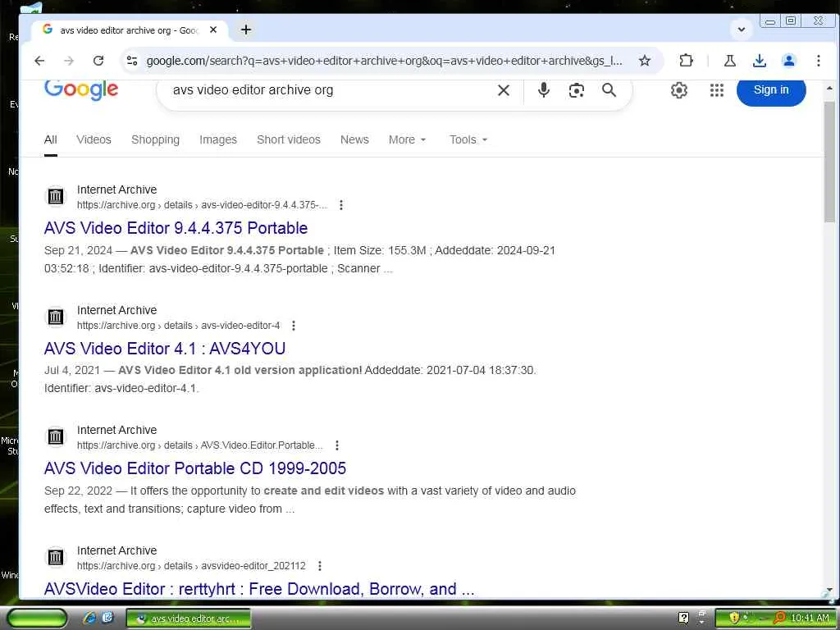Bookmark this page with the star icon
The height and width of the screenshot is (630, 840).
click(x=645, y=61)
